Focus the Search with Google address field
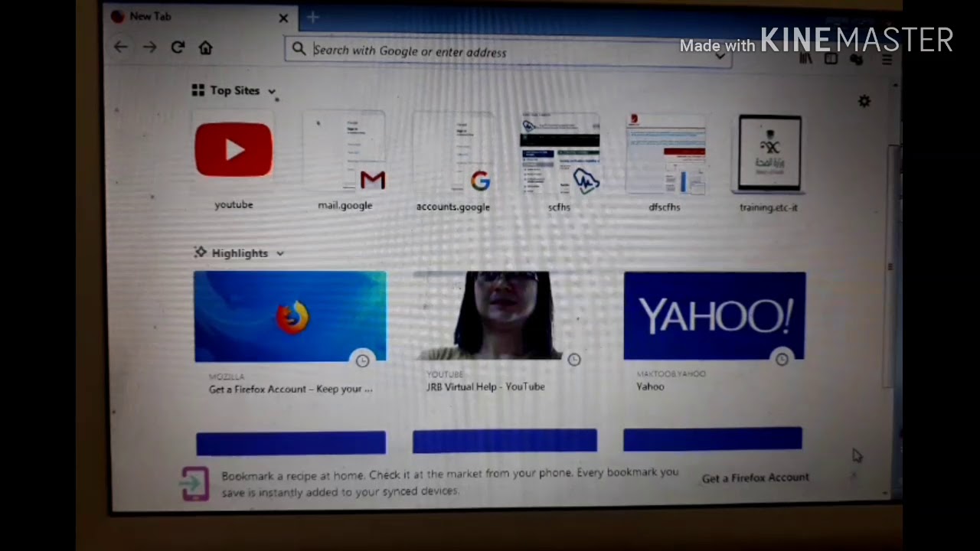 (x=507, y=51)
